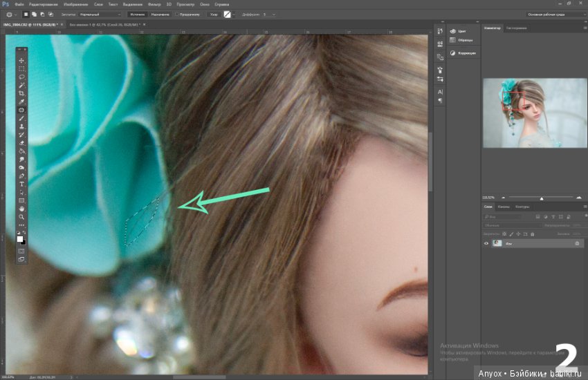Change screen mode from toolbox bottom

coord(21,260)
